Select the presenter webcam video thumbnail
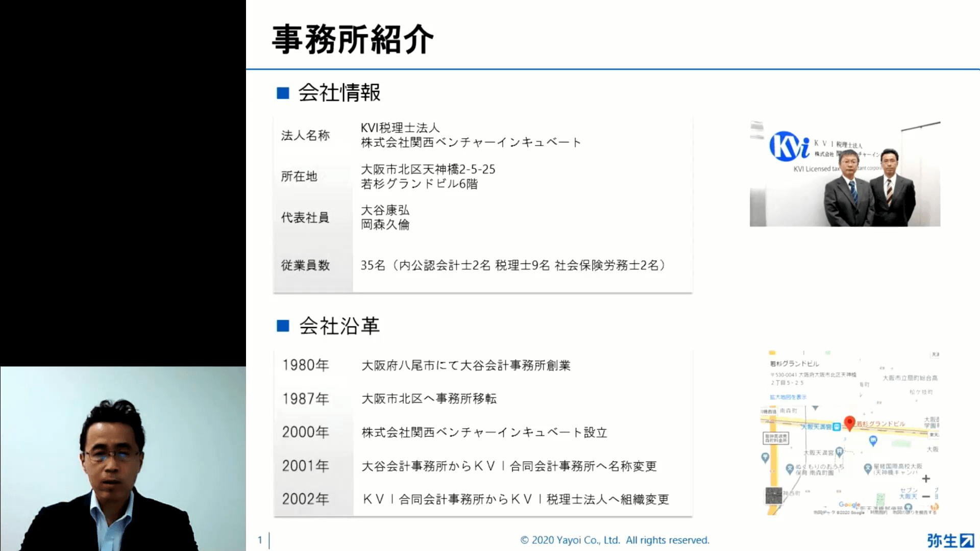980x551 pixels. point(123,459)
